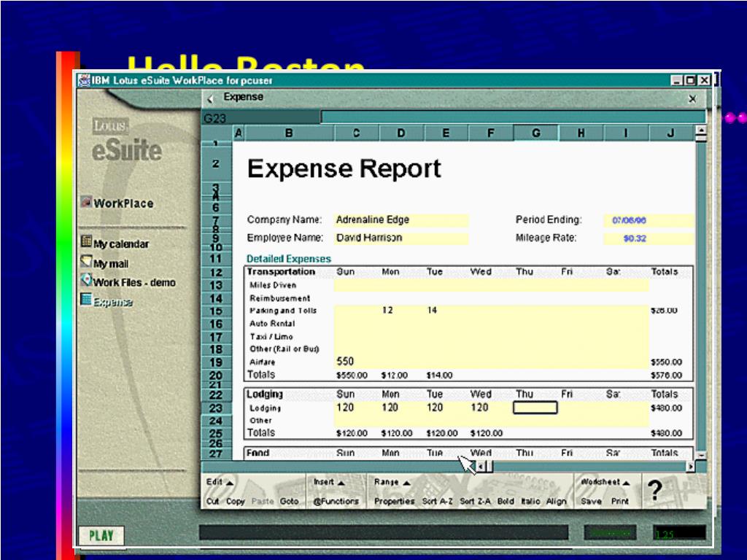Click vertical scrollbar up arrow
Image resolution: width=747 pixels, height=560 pixels.
[701, 130]
